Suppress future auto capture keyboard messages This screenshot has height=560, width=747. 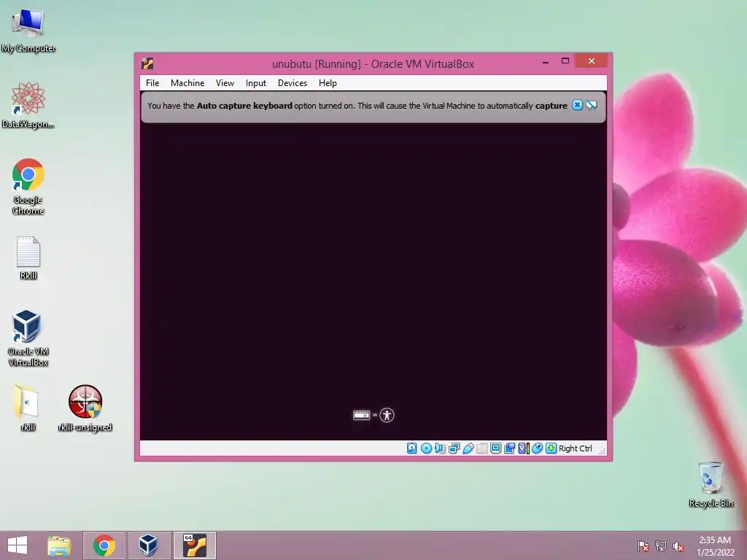(x=592, y=105)
